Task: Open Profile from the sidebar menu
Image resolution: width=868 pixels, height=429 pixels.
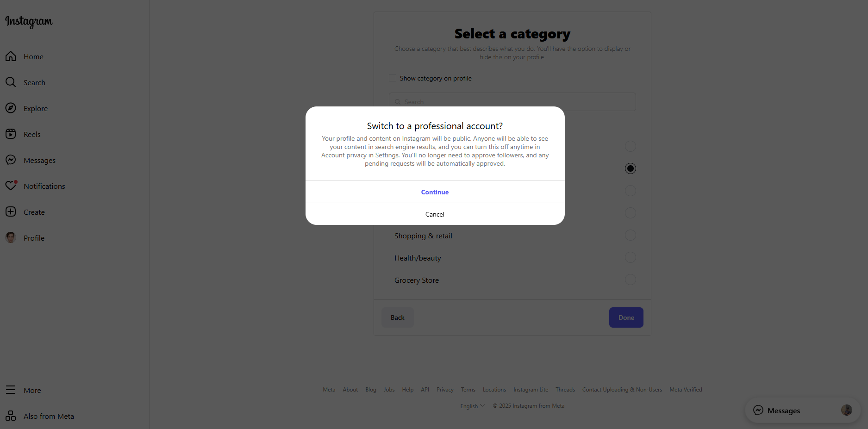Action: pos(34,238)
